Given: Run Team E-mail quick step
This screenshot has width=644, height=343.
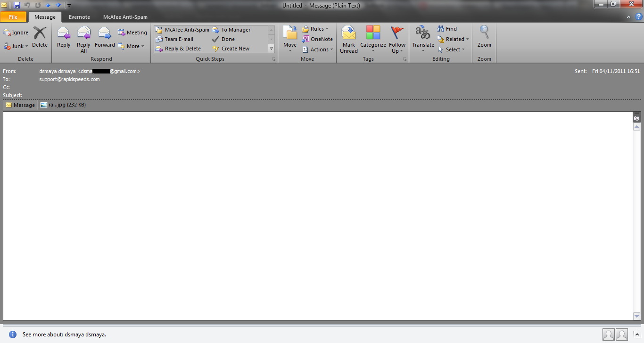Looking at the screenshot, I should (x=174, y=39).
